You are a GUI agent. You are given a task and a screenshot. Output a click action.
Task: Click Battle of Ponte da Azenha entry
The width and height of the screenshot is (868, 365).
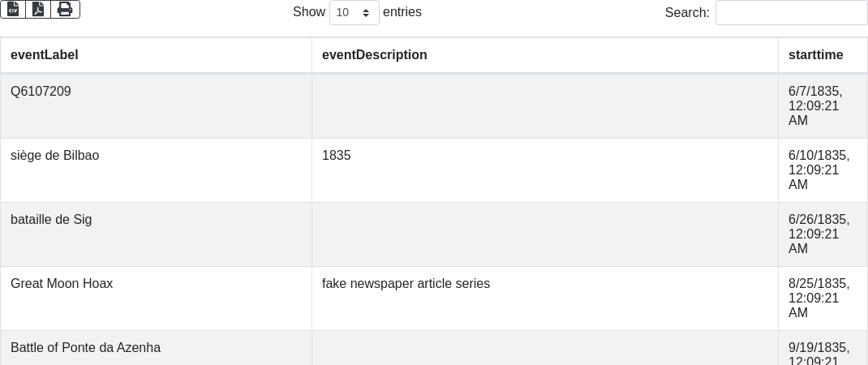85,348
